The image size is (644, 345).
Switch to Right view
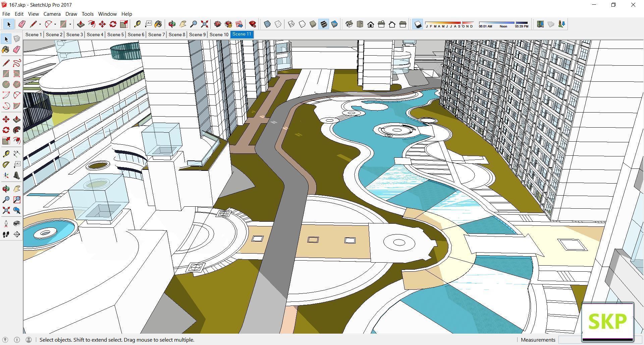point(381,24)
